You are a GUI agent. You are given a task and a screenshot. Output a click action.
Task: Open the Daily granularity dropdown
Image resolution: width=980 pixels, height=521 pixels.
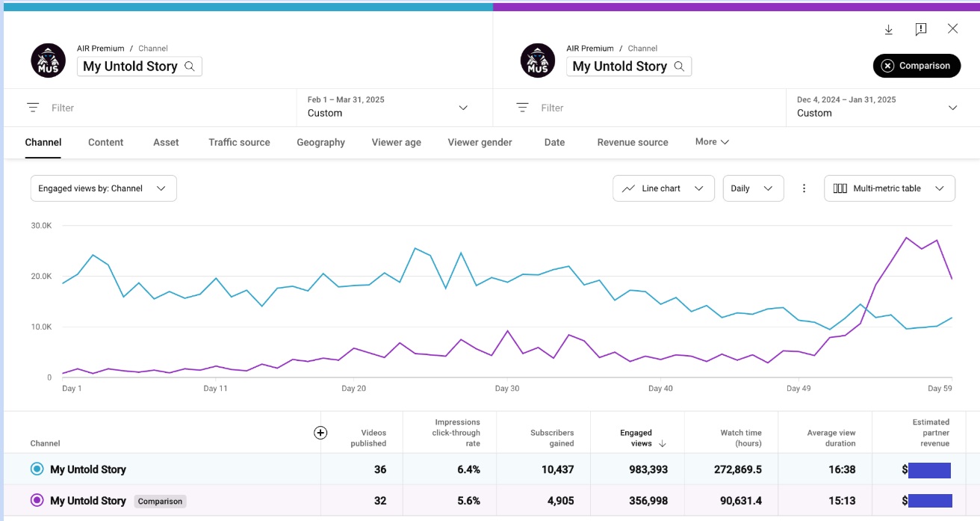click(753, 188)
